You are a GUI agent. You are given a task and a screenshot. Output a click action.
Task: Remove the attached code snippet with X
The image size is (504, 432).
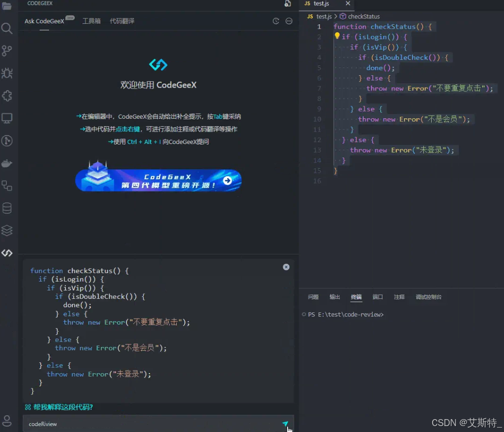click(286, 267)
